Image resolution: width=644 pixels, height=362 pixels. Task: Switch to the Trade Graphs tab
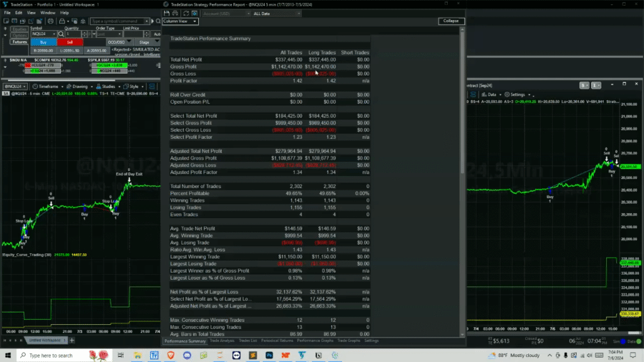pos(348,341)
